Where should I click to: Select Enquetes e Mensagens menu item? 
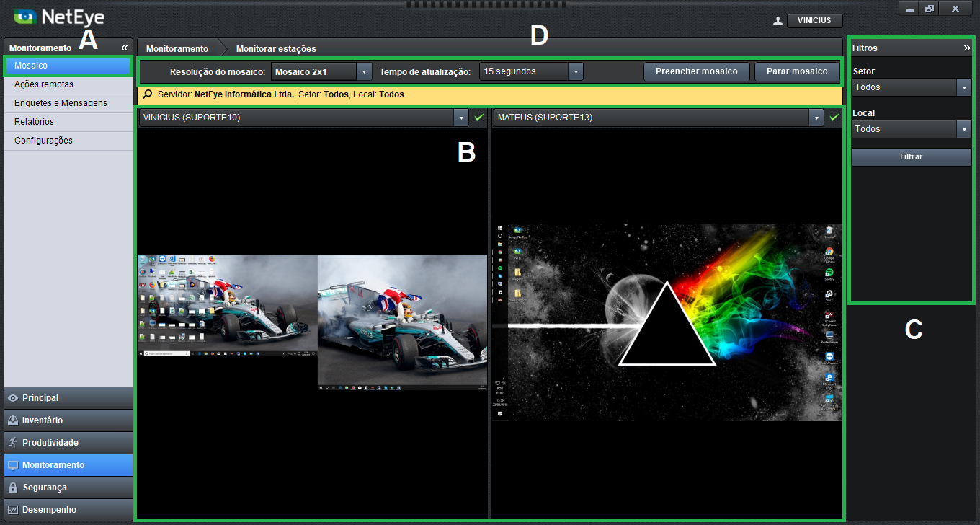pyautogui.click(x=61, y=103)
